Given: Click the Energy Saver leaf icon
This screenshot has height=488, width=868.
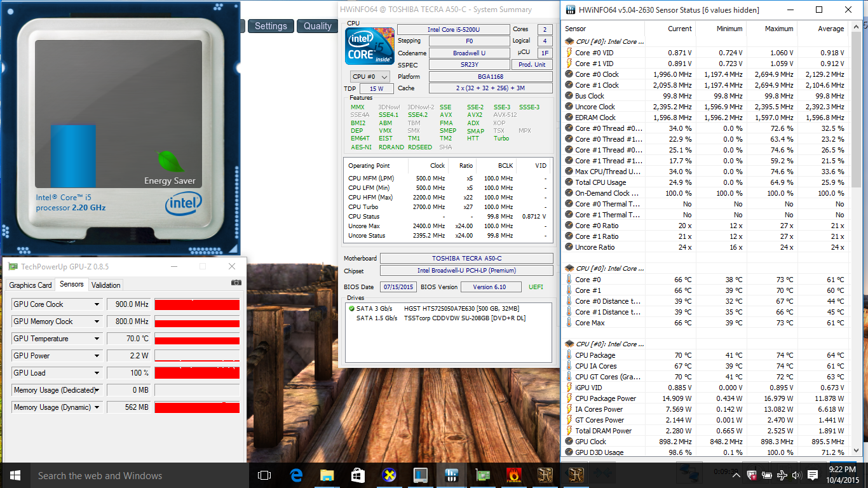Looking at the screenshot, I should click(x=169, y=161).
